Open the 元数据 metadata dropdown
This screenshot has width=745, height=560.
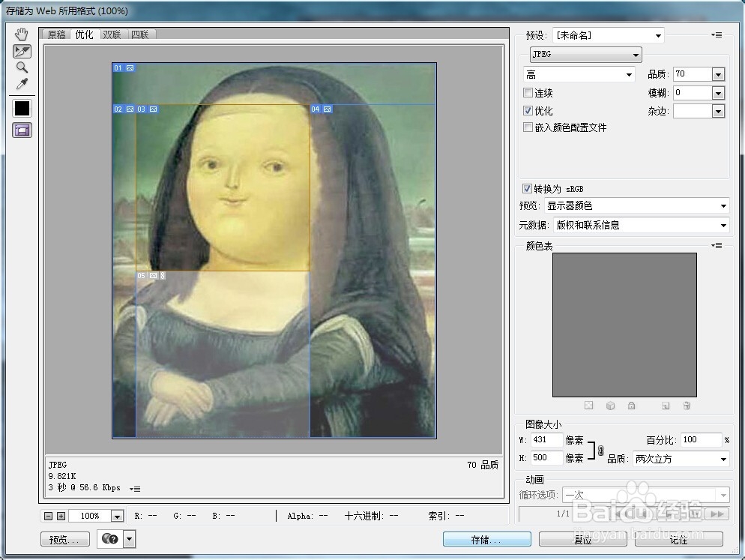(641, 226)
